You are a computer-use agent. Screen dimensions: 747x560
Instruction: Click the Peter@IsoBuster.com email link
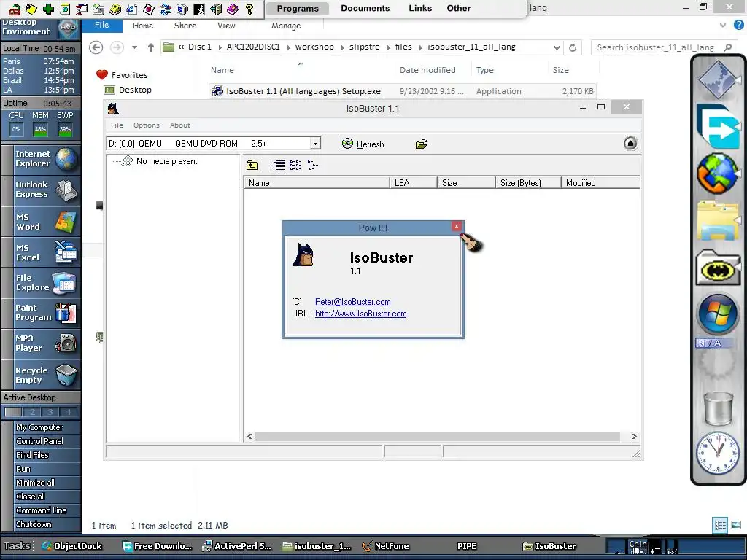[352, 302]
